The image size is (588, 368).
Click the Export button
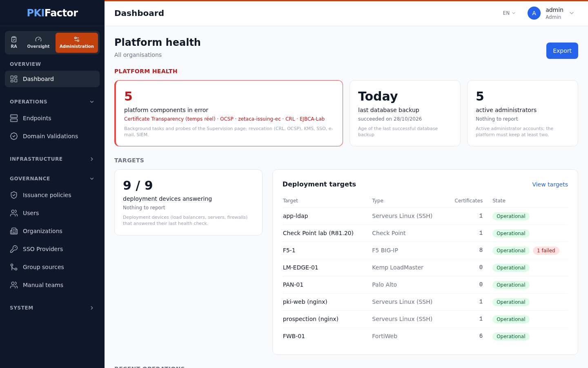click(562, 51)
